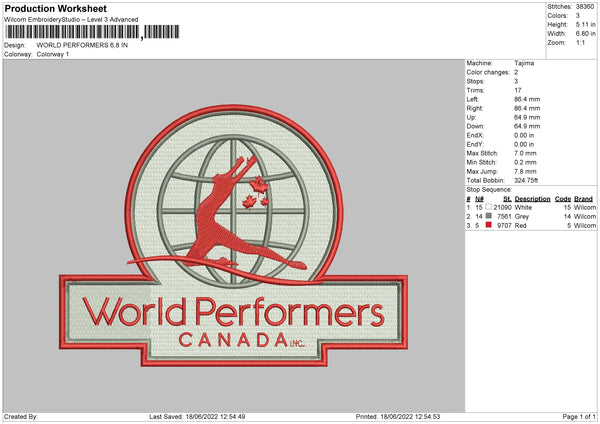Click the 'Red' description in stop row 3
600x424 pixels.
point(520,225)
